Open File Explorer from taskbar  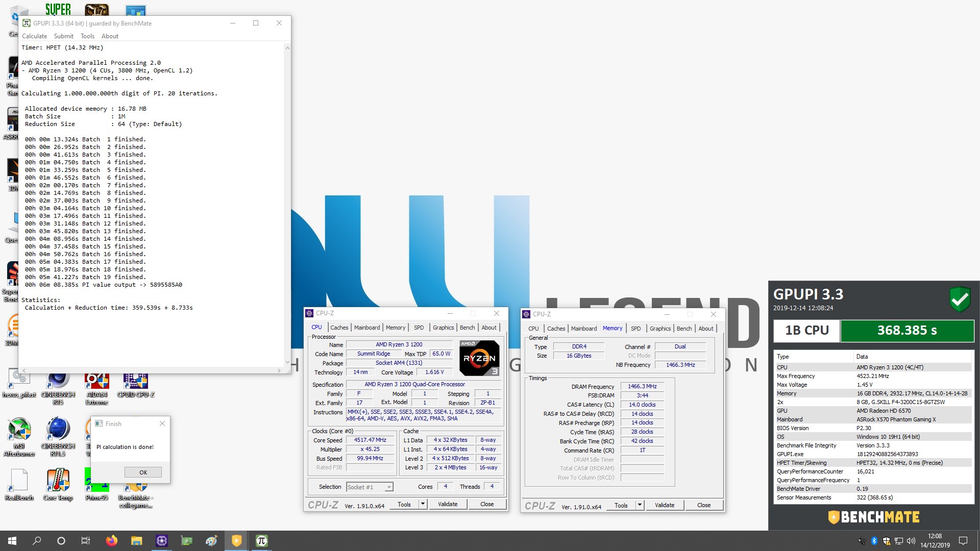[x=136, y=541]
